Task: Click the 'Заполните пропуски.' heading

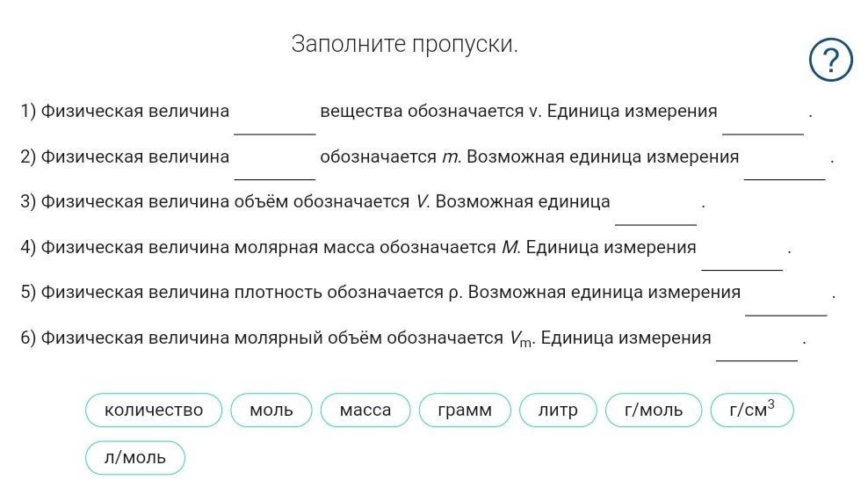Action: click(x=405, y=44)
